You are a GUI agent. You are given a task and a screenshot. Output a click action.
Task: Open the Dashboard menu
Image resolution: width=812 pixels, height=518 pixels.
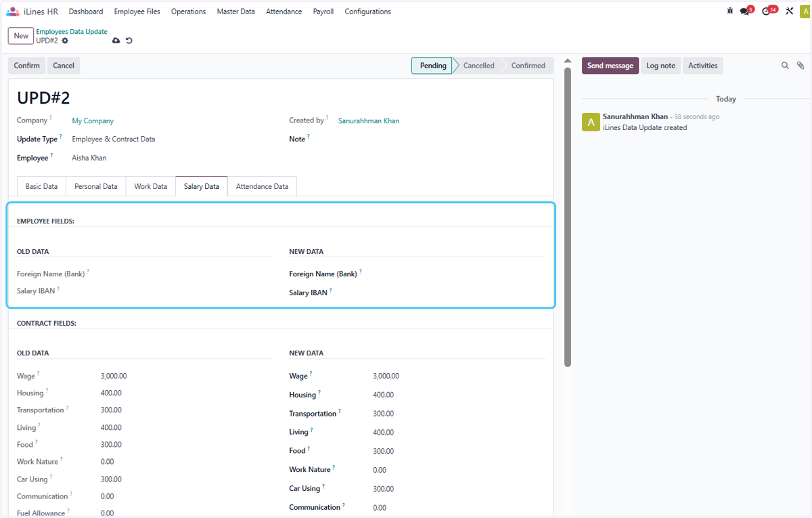pos(86,12)
